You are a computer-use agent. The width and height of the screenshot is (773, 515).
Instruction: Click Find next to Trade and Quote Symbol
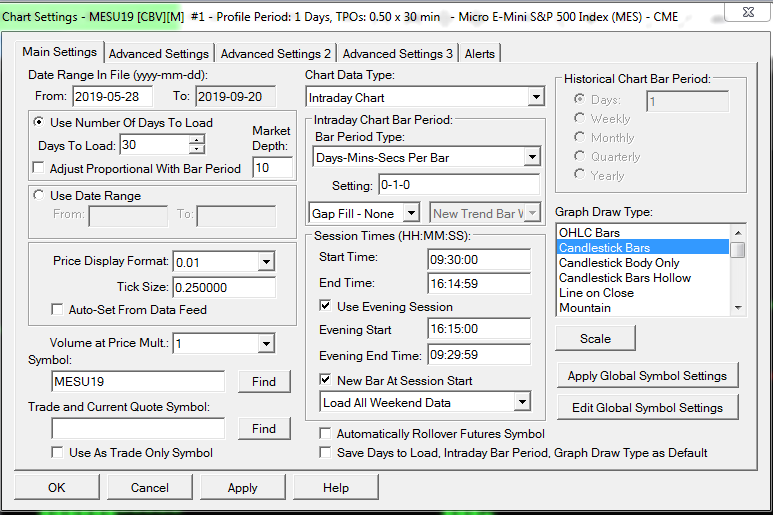(264, 428)
